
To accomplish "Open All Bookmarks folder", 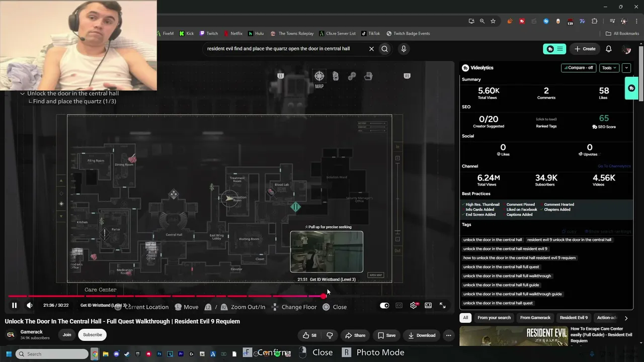I will (622, 34).
